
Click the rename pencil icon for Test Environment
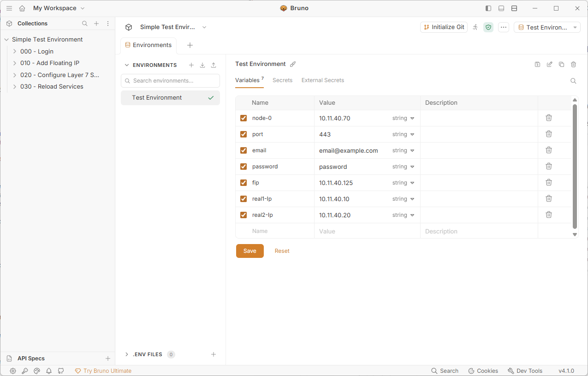pos(549,65)
